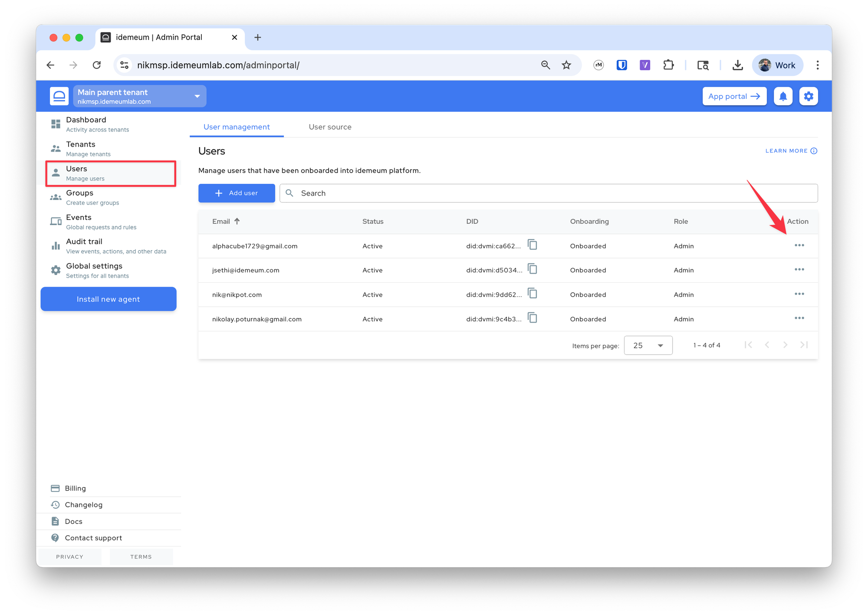Select the idemeum Admin Portal browser tab
The height and width of the screenshot is (615, 868).
tap(169, 37)
